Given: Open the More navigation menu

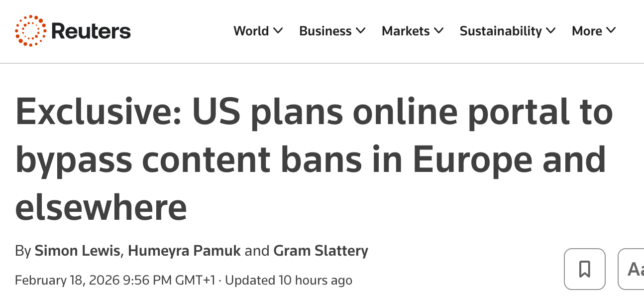Looking at the screenshot, I should 587,31.
